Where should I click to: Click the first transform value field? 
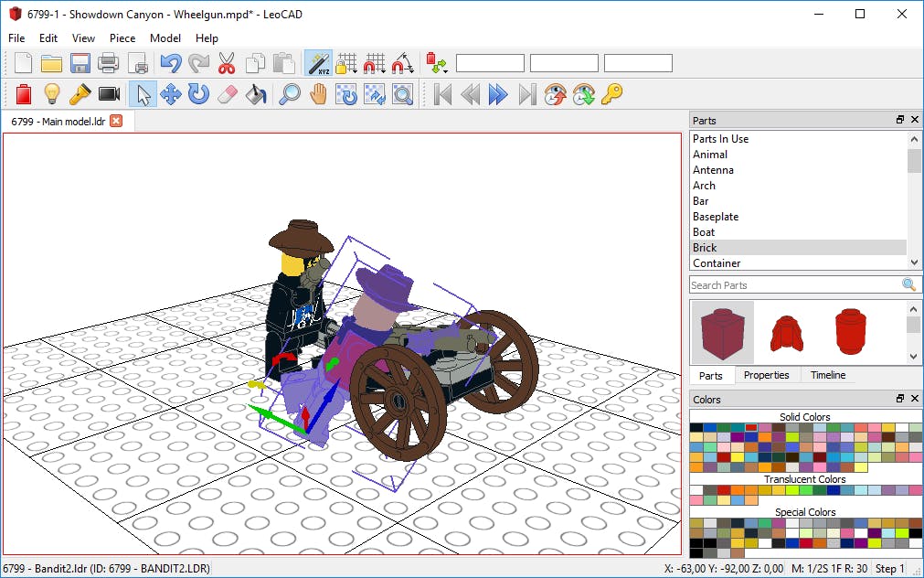(x=490, y=63)
